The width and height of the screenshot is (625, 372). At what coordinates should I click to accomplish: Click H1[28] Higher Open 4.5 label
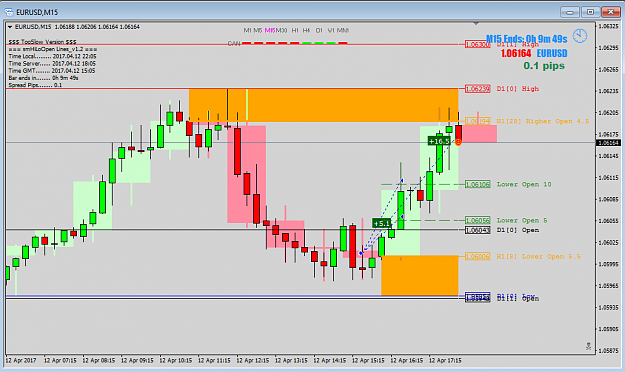coord(542,121)
